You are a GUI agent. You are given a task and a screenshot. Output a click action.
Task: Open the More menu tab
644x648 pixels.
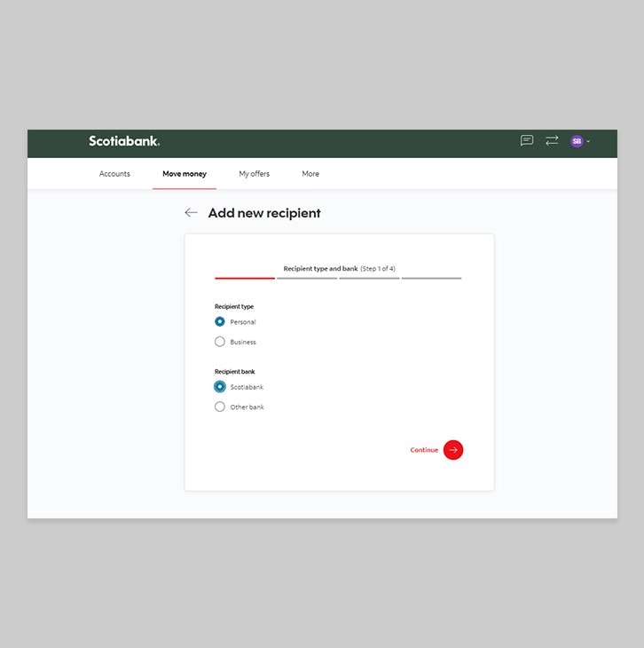[310, 174]
